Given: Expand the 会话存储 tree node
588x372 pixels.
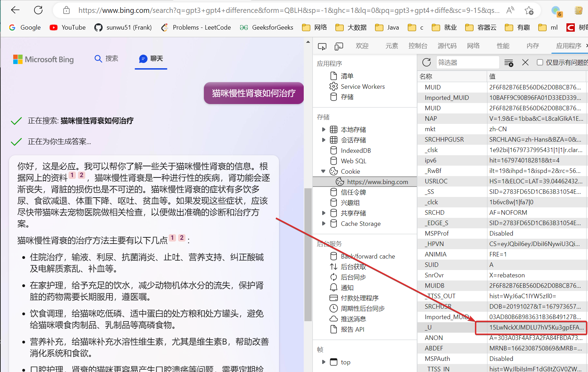Looking at the screenshot, I should (x=324, y=140).
